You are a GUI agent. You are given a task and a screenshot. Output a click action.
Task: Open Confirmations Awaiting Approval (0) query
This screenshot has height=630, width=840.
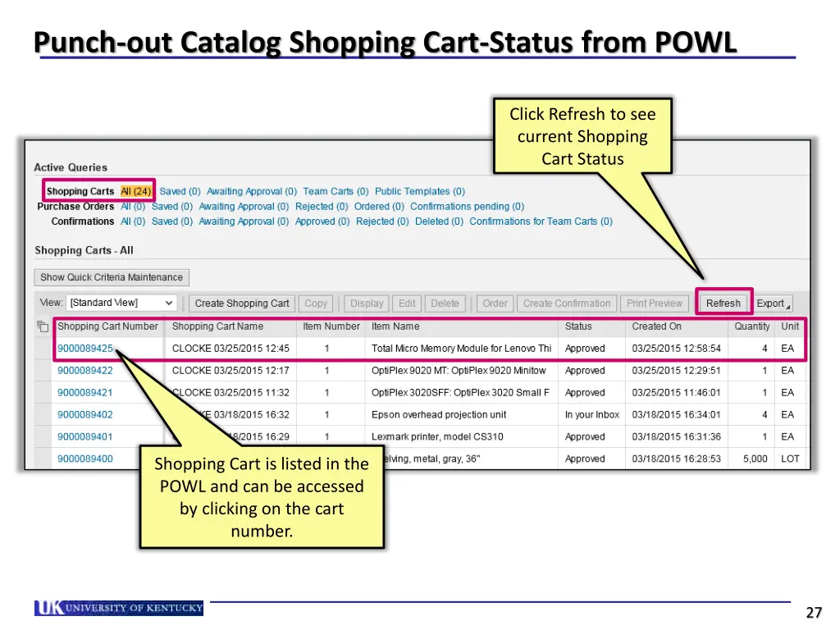tap(244, 221)
